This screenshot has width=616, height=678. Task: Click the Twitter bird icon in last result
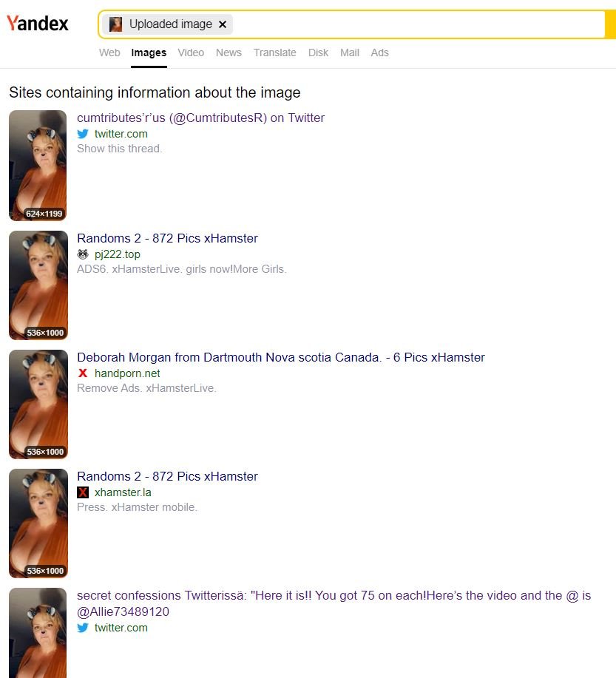[x=83, y=628]
